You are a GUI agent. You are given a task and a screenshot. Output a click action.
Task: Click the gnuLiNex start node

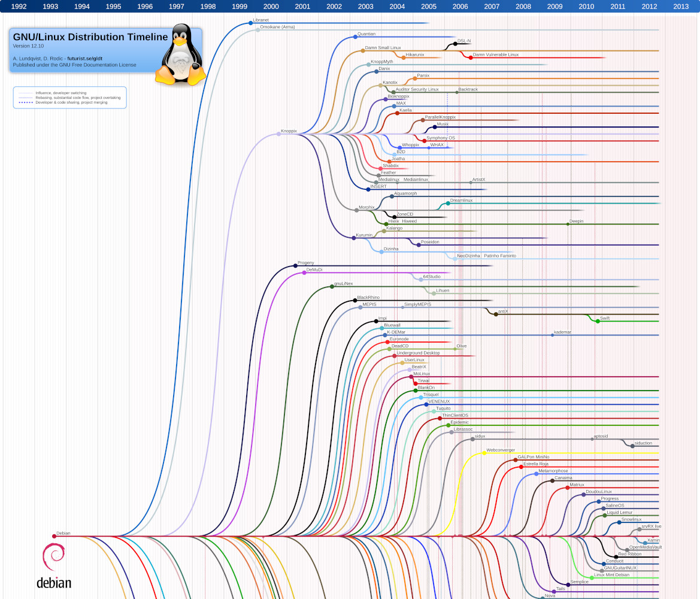click(x=332, y=286)
